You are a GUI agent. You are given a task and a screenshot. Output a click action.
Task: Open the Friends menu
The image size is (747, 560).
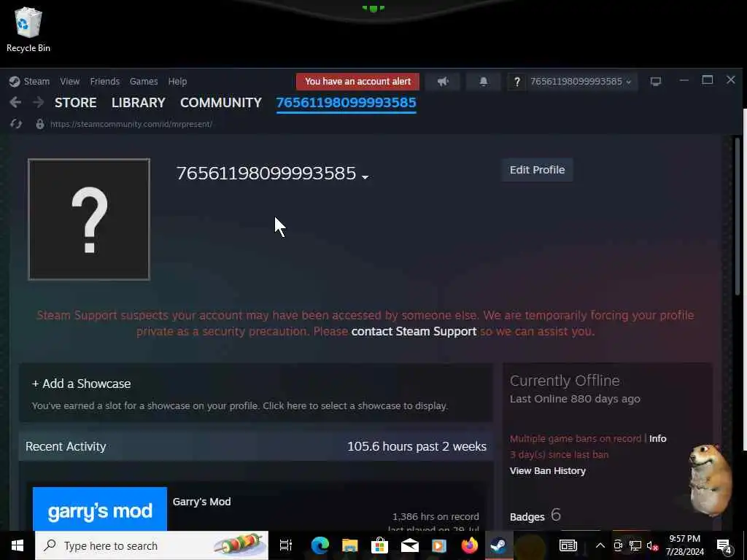coord(105,82)
